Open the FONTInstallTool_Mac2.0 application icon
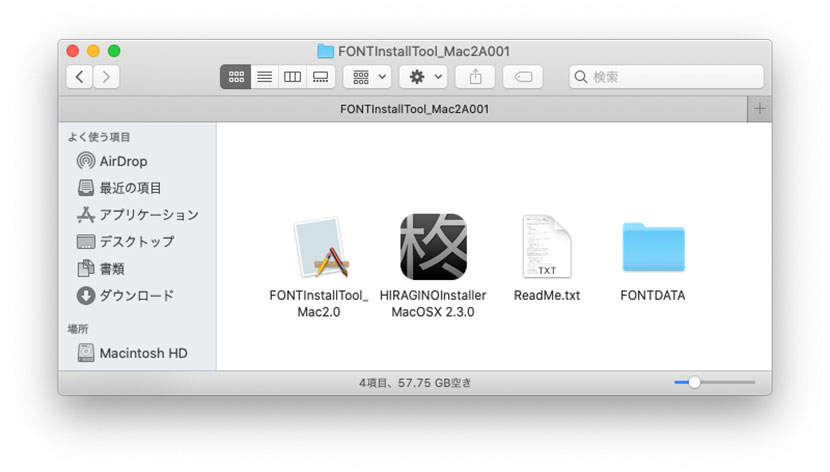Viewport: 830px width, 472px height. pos(319,249)
